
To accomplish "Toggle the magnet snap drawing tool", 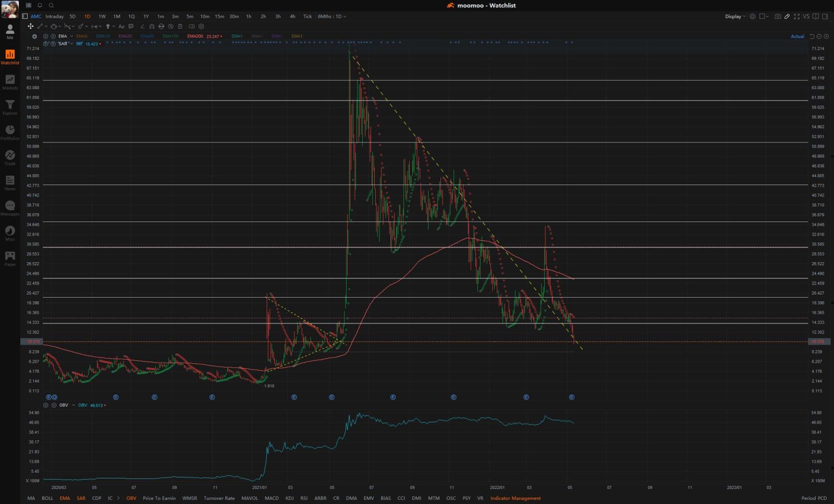I will click(152, 26).
